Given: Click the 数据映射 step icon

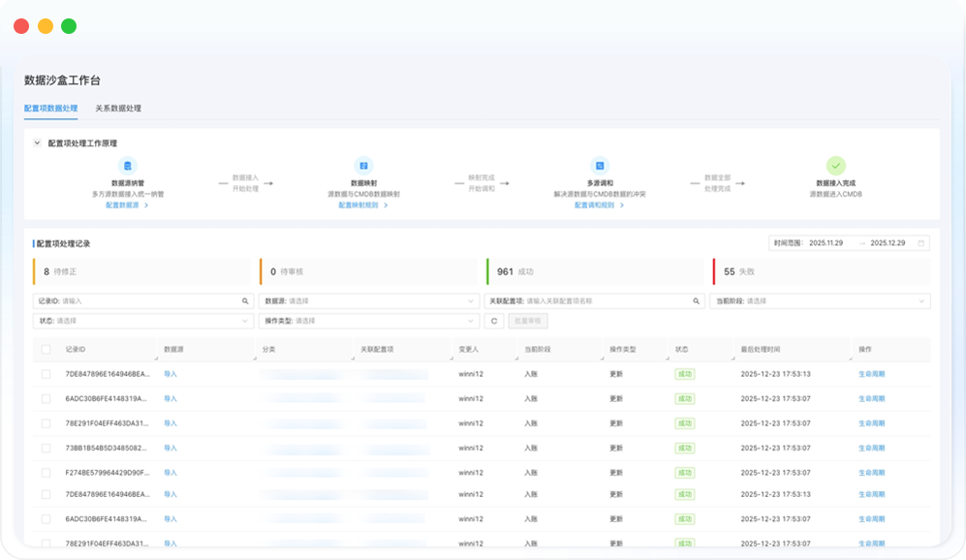Looking at the screenshot, I should point(363,167).
